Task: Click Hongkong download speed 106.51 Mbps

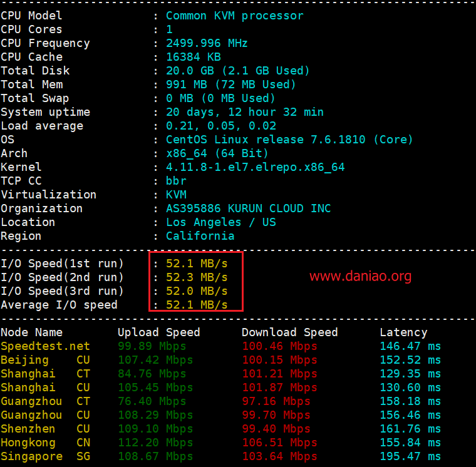Action: (x=279, y=443)
